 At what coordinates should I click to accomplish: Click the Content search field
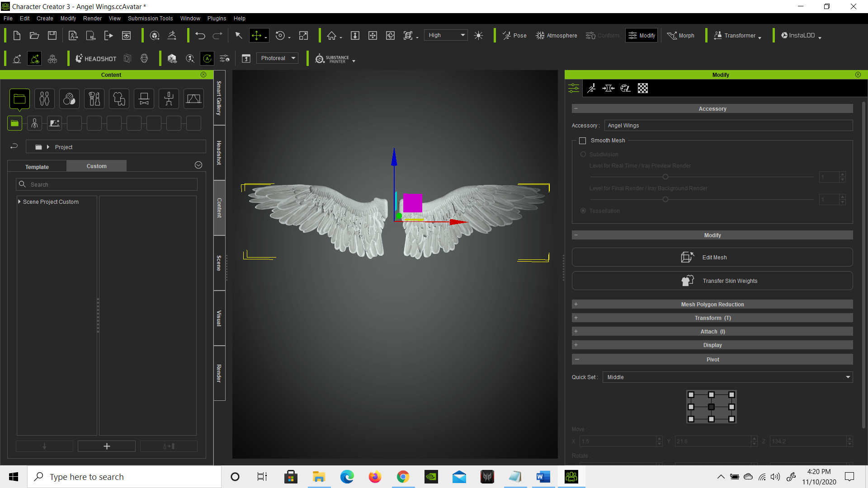click(107, 184)
